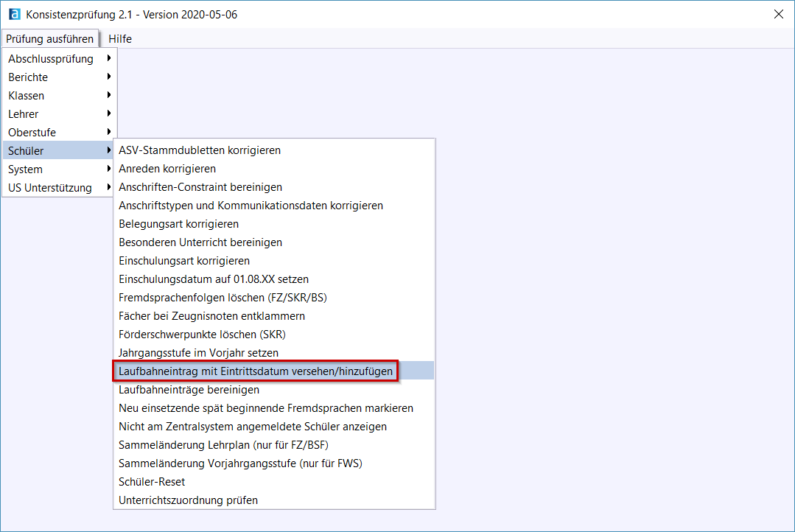Open the Oberstufe submenu
Image resolution: width=795 pixels, height=532 pixels.
(60, 133)
